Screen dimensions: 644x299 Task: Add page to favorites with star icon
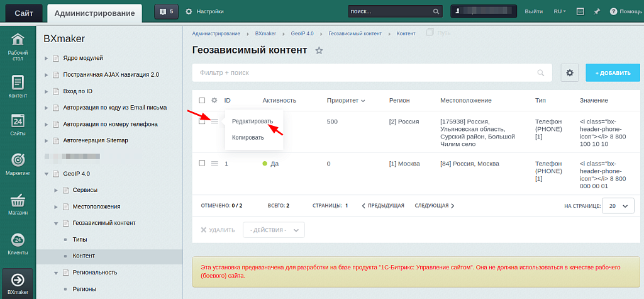[x=319, y=50]
